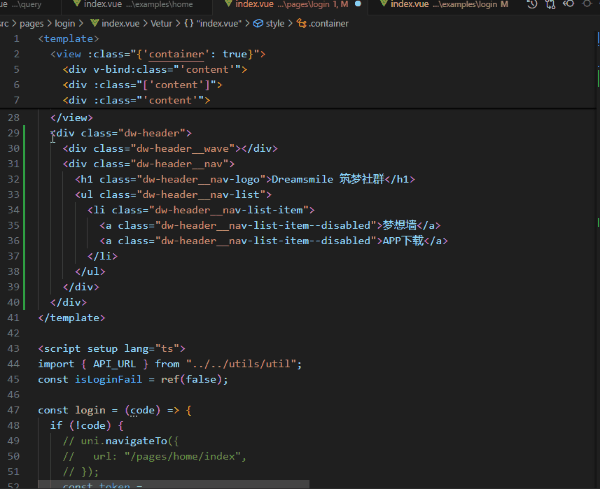Image resolution: width=600 pixels, height=489 pixels.
Task: Click '"../../utils/util"' import path
Action: click(241, 364)
